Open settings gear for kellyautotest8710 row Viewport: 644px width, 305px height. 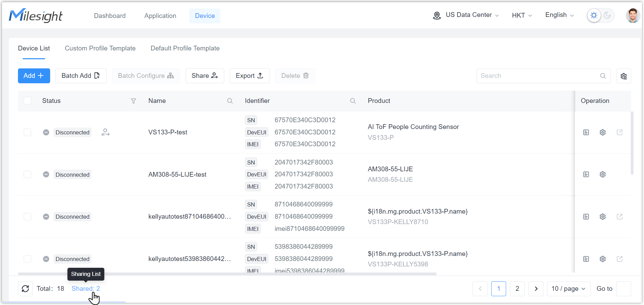tap(603, 217)
